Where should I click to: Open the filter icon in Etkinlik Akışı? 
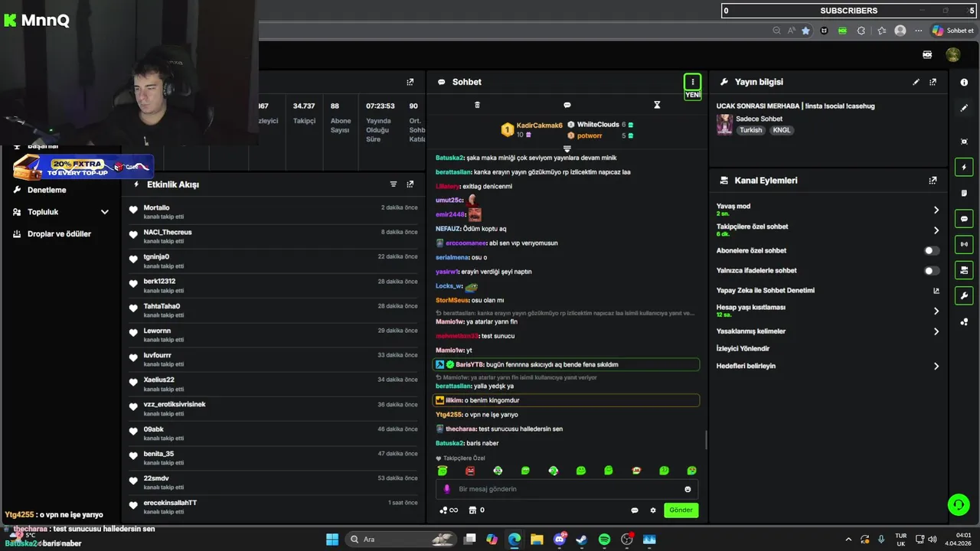click(394, 184)
